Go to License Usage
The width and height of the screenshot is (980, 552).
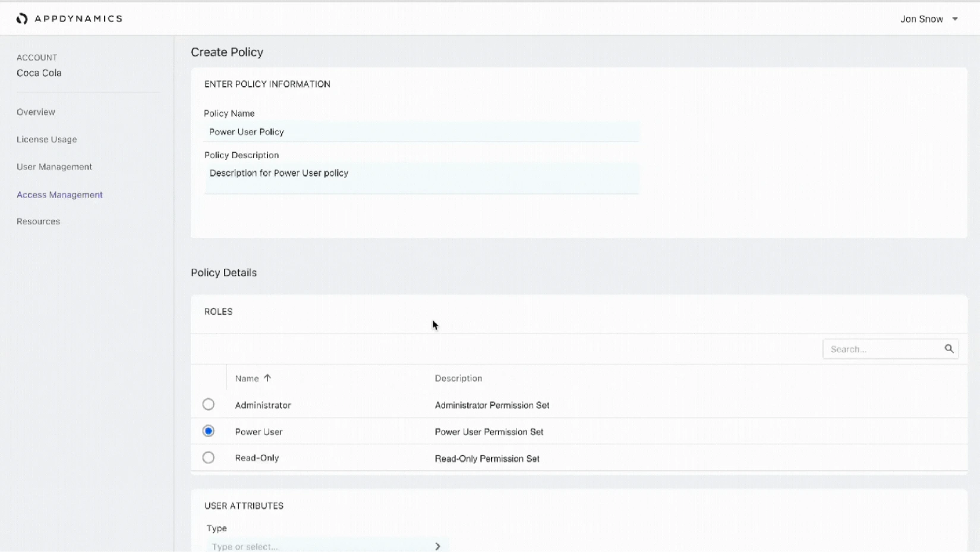click(47, 139)
